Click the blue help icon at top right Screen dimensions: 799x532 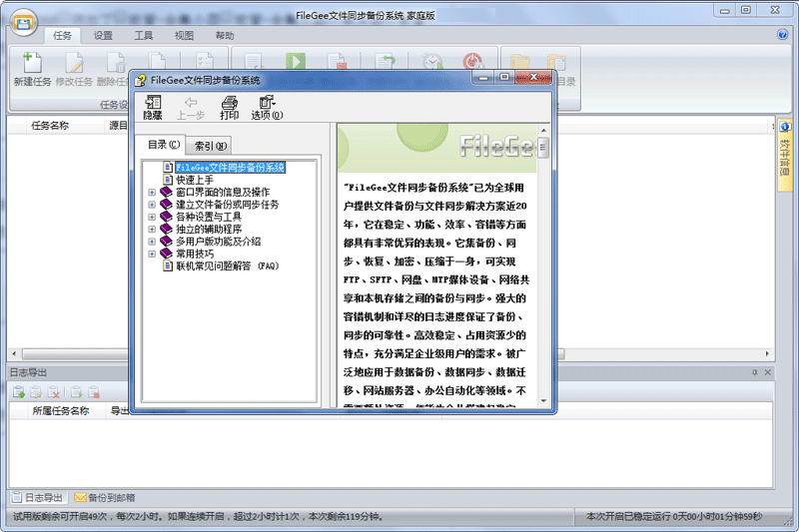(783, 35)
